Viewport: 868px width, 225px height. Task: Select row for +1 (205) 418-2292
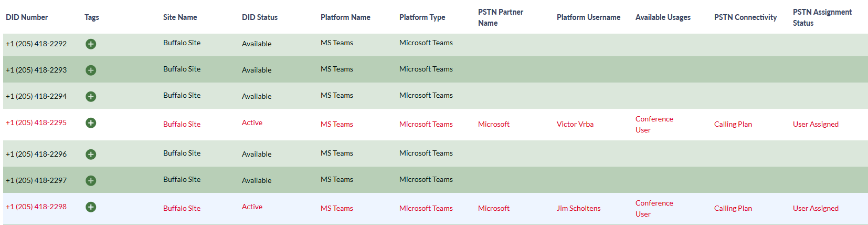(x=436, y=43)
